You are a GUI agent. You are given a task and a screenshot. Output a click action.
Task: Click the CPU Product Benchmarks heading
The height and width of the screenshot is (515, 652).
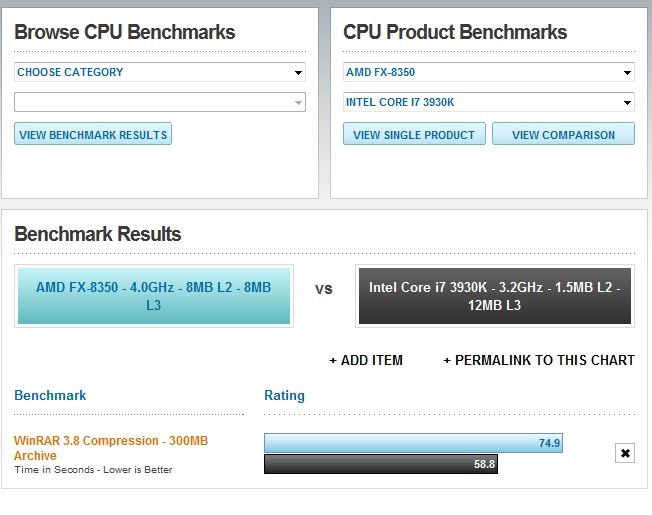pos(455,32)
